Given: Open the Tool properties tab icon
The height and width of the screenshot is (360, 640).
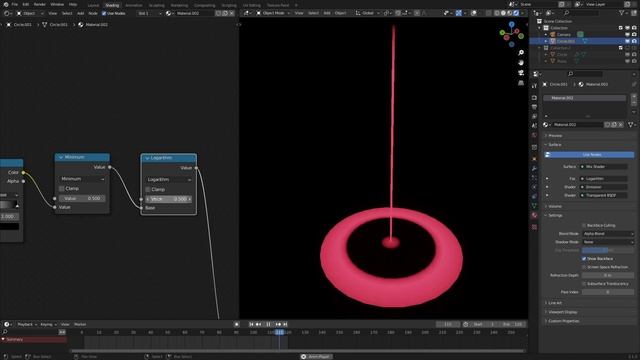Looking at the screenshot, I should [x=534, y=86].
